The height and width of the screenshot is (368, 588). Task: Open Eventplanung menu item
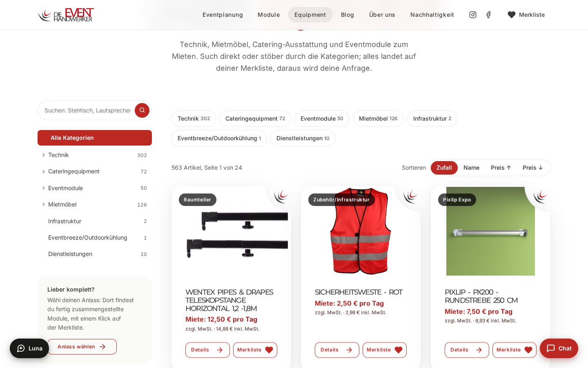tap(223, 15)
